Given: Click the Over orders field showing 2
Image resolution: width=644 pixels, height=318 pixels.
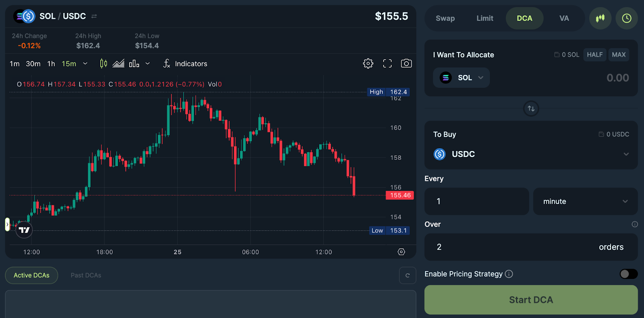Looking at the screenshot, I should (x=531, y=247).
